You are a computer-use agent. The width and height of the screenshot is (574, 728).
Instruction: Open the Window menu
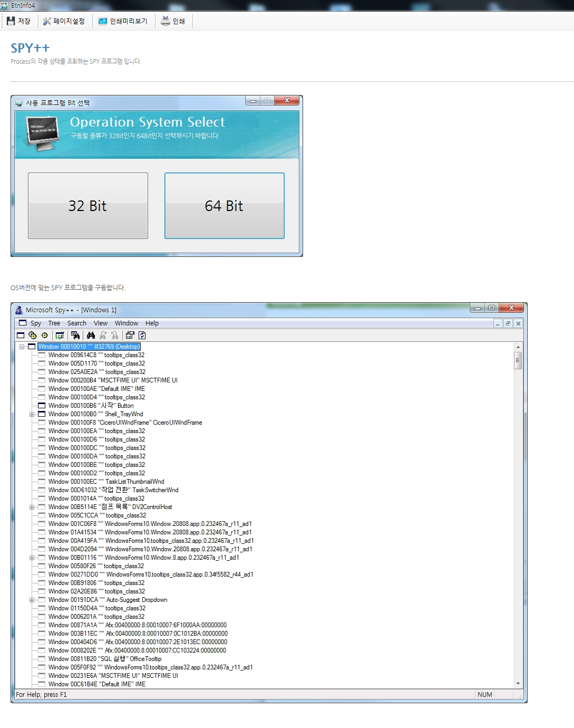coord(127,323)
